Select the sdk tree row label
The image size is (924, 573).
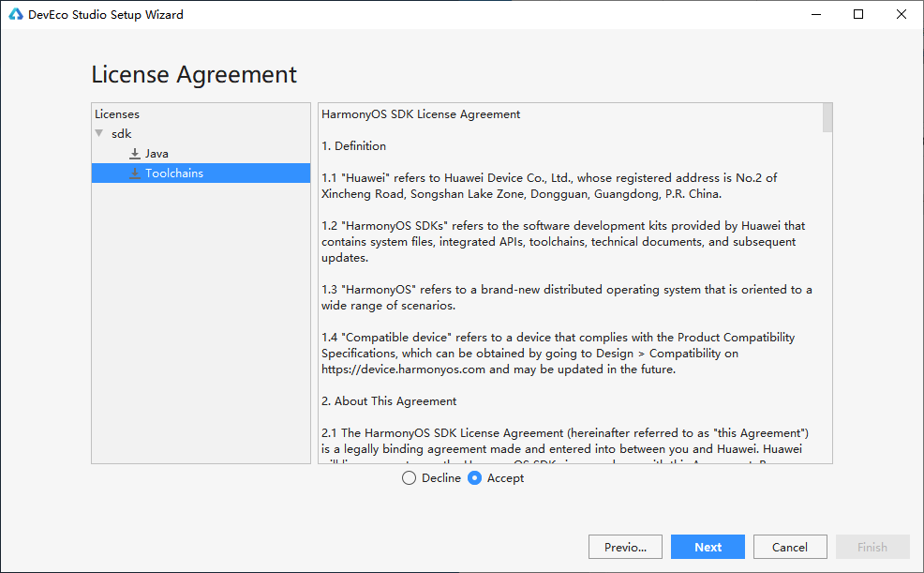pos(122,134)
